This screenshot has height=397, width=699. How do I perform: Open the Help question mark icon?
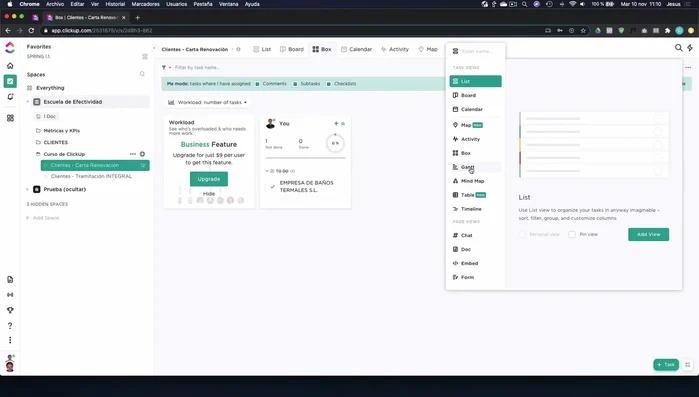pos(10,325)
